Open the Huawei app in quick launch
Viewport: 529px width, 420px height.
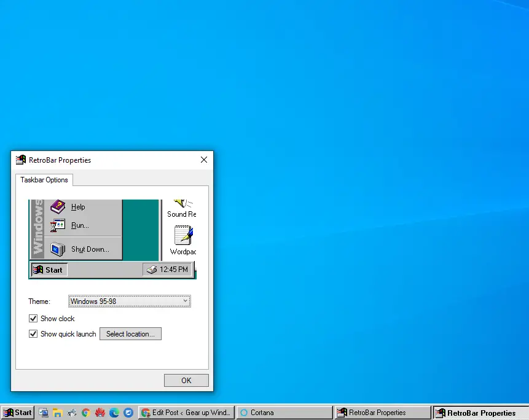tap(100, 413)
